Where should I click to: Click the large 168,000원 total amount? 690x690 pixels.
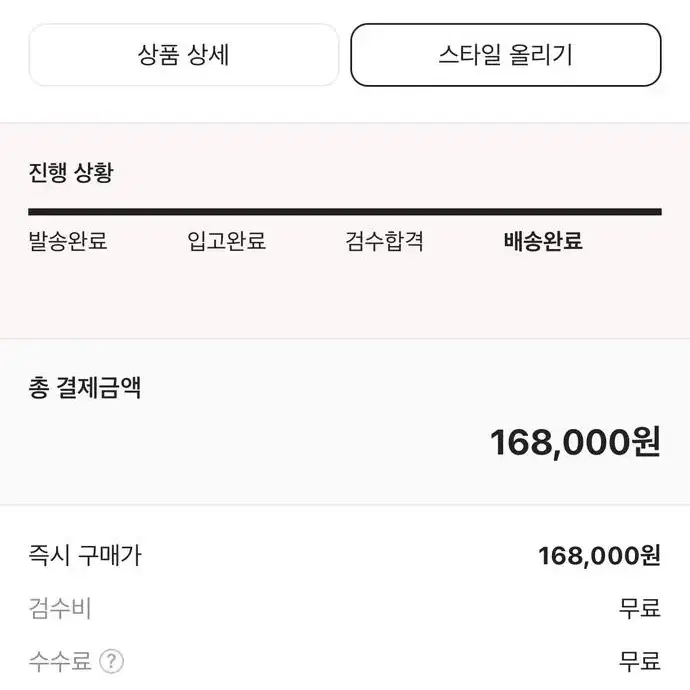tap(575, 442)
